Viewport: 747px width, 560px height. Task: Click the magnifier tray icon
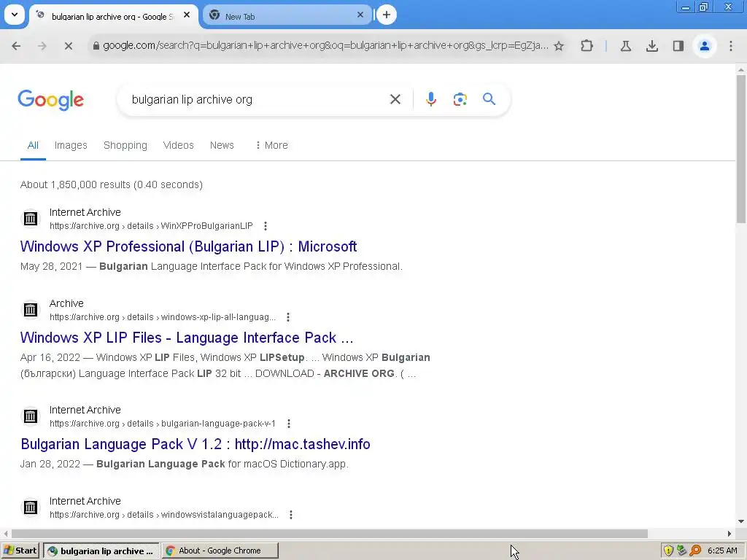695,551
